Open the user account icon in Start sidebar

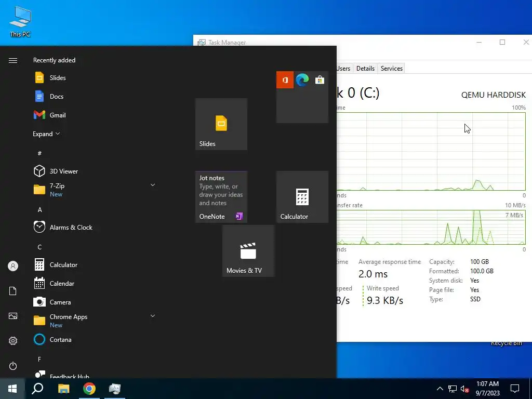click(13, 266)
